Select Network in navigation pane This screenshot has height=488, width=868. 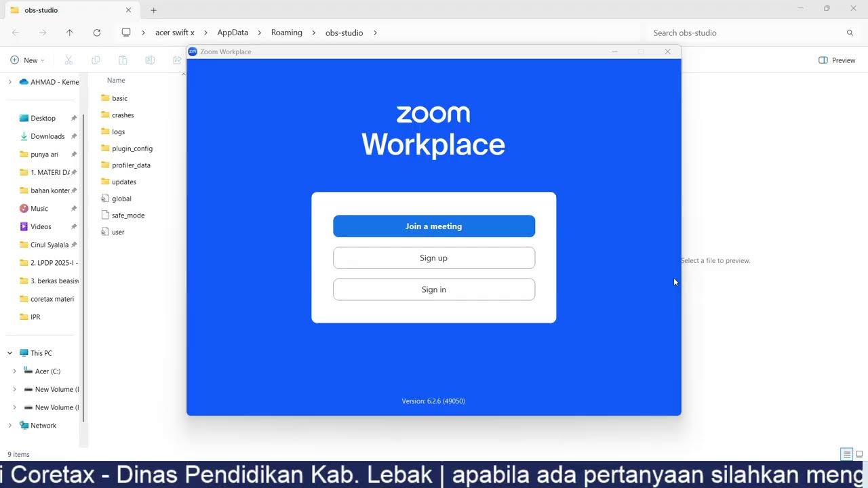point(43,426)
